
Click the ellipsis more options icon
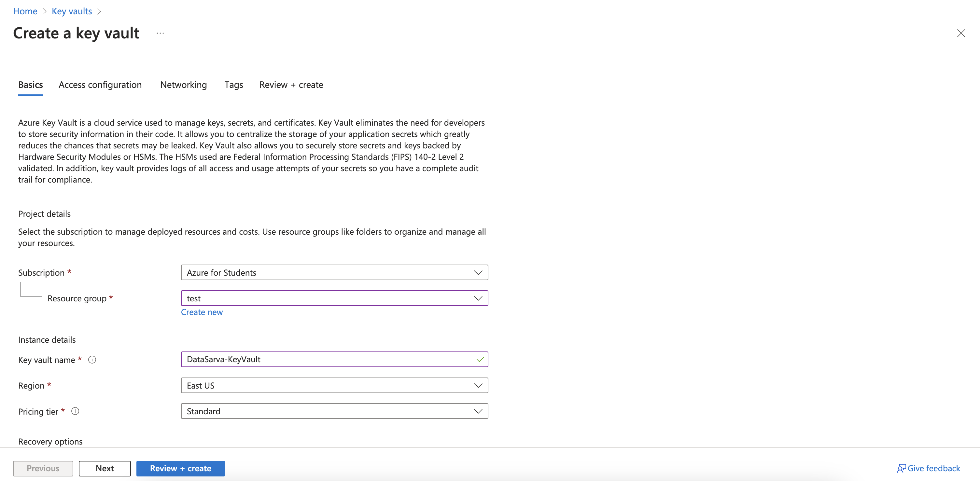[160, 33]
